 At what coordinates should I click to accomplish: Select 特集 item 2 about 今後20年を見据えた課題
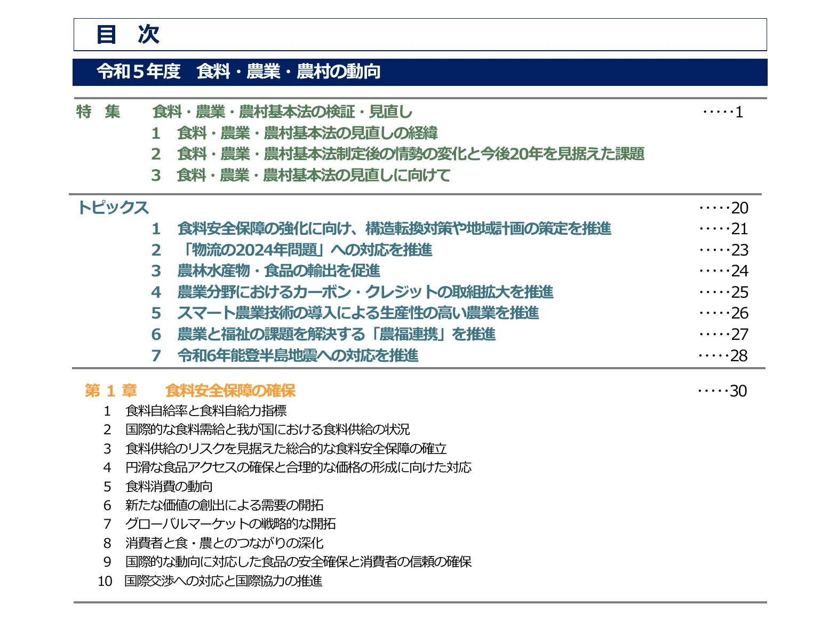coord(410,154)
